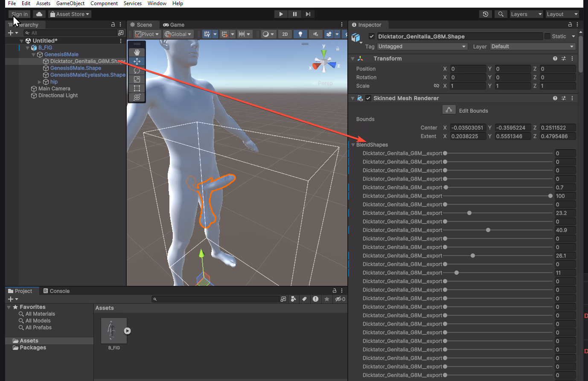Toggle 2D scene view mode
The width and height of the screenshot is (588, 381).
click(285, 34)
